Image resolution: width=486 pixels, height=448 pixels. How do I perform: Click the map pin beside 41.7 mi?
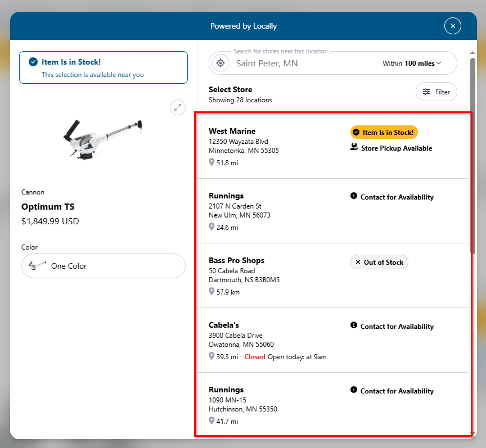coord(211,420)
